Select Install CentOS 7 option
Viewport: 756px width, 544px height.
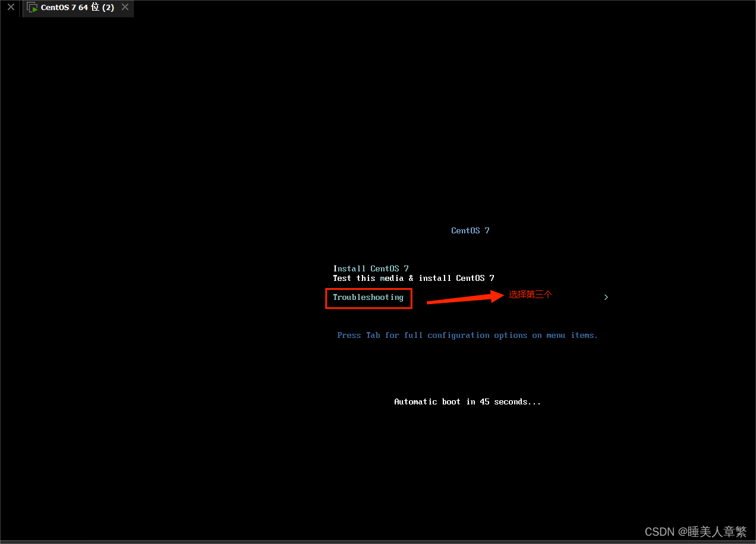click(x=370, y=268)
